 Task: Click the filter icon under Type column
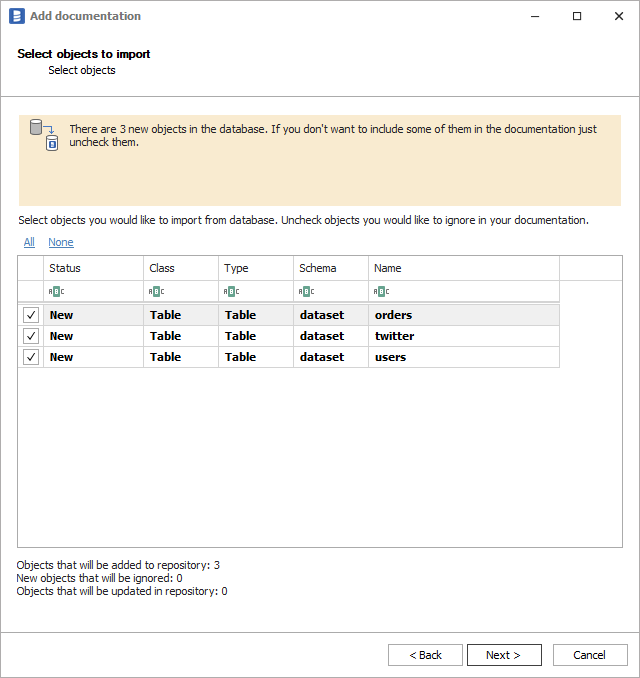(x=231, y=291)
